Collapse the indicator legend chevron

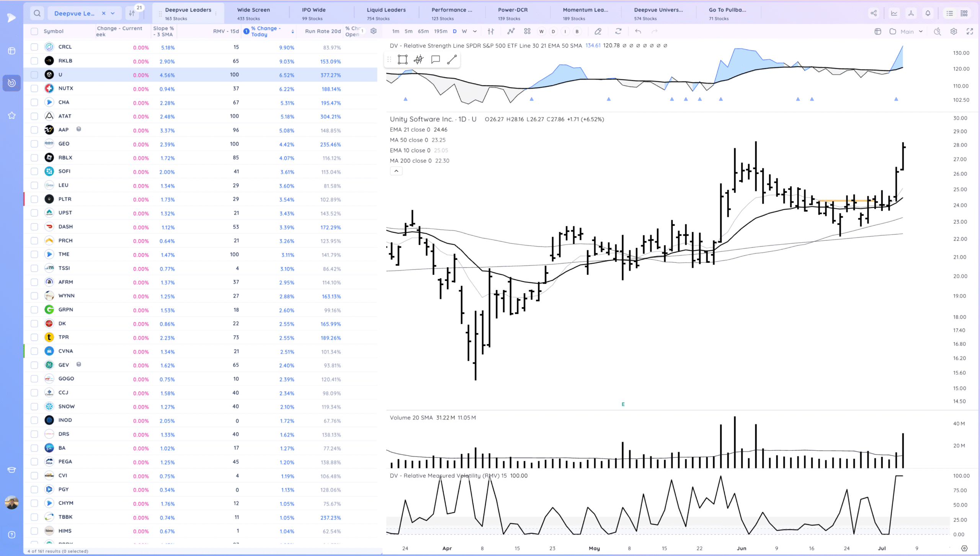point(396,171)
